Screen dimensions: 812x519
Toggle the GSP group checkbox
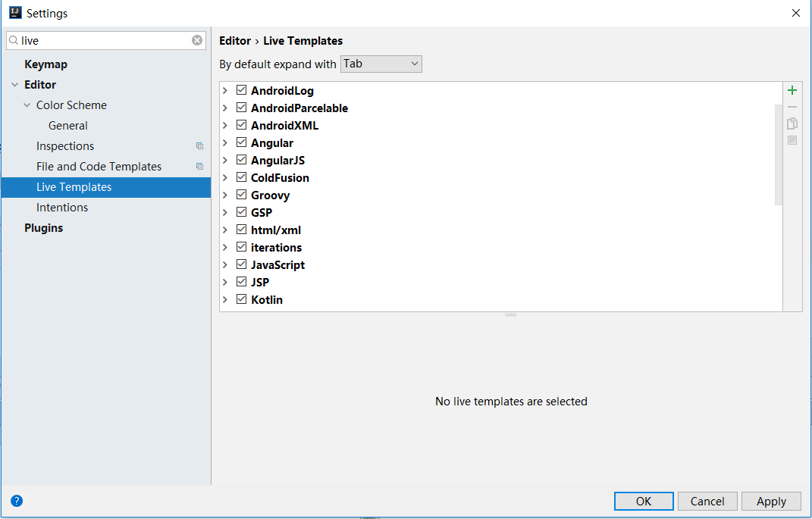(241, 212)
